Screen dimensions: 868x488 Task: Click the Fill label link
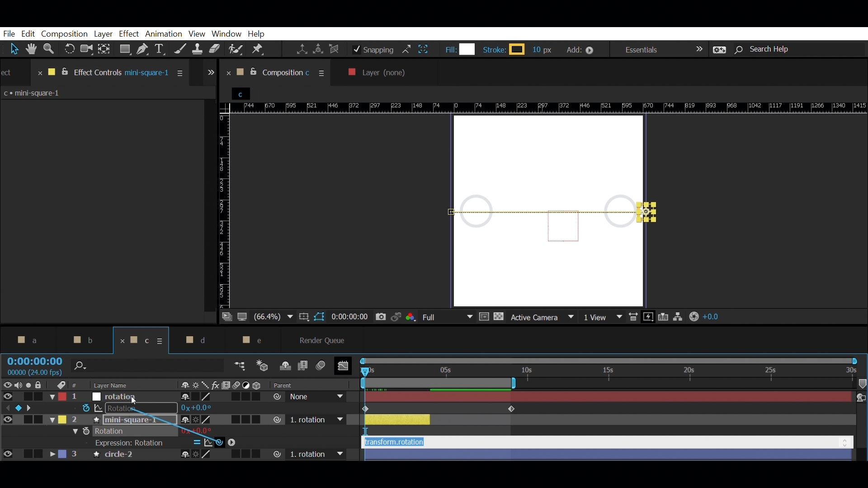(451, 50)
